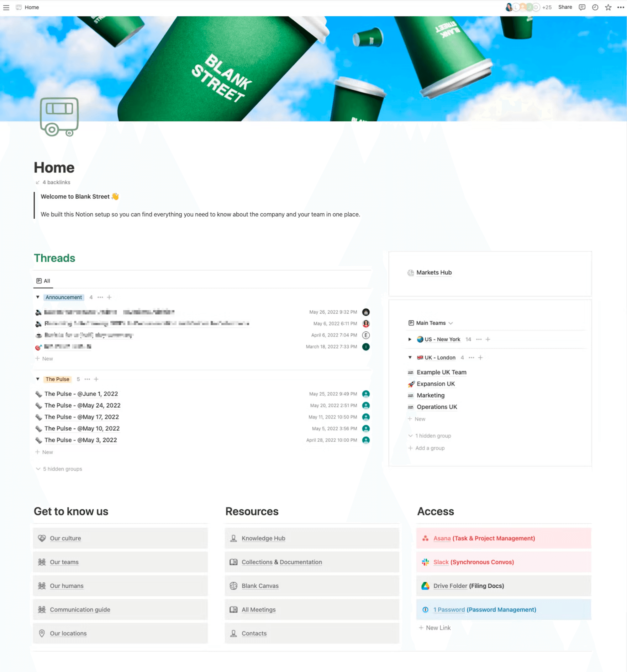Collapse the Announcement group

(38, 297)
